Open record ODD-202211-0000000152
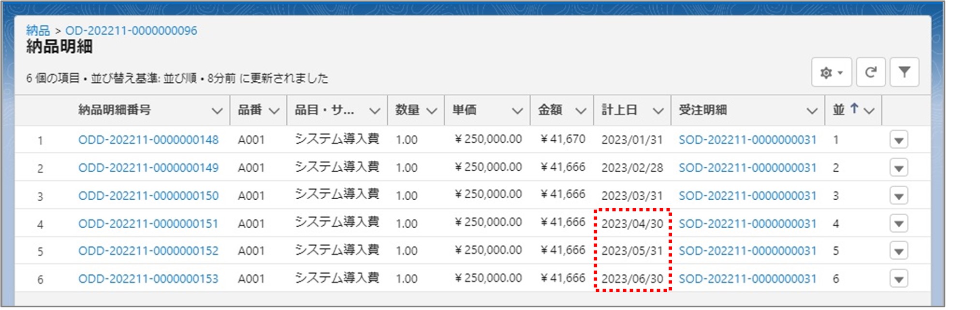 148,251
